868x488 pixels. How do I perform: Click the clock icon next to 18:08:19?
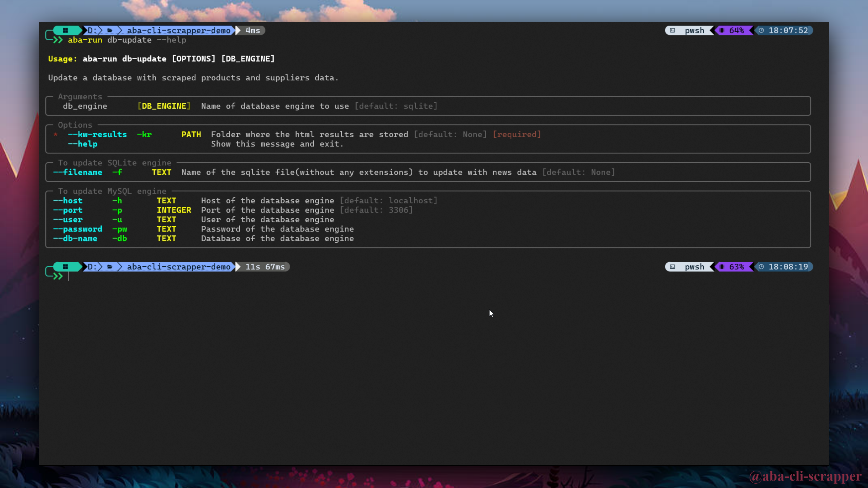(x=762, y=267)
